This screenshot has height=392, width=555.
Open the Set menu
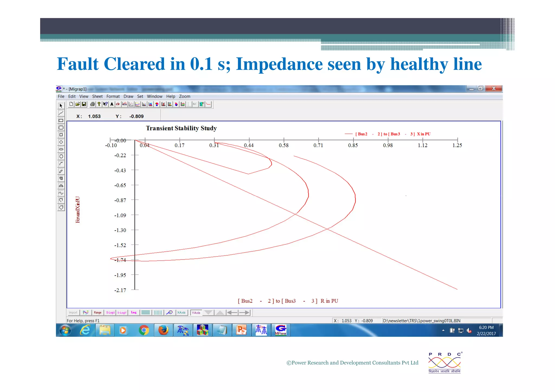140,96
